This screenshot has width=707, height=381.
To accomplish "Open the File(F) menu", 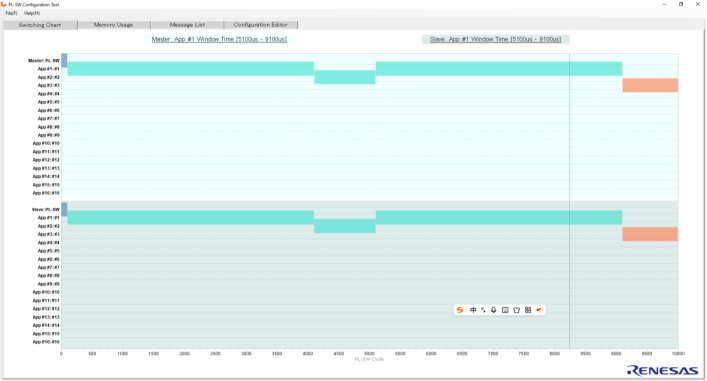I will coord(11,13).
